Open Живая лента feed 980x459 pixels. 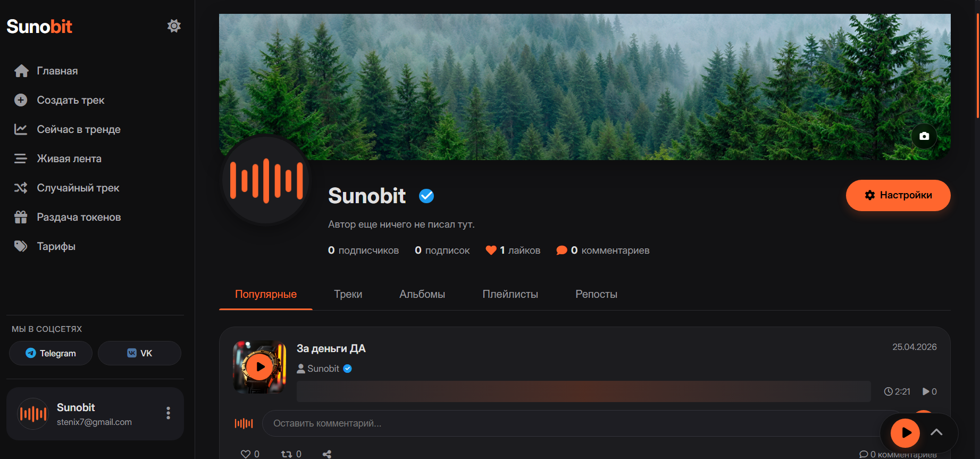(57, 158)
